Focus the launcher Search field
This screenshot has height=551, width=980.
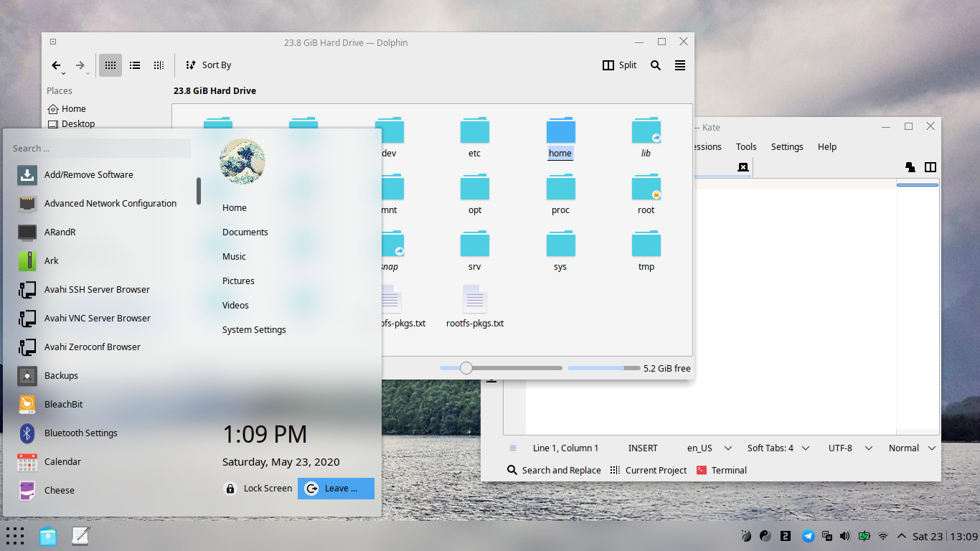click(100, 149)
